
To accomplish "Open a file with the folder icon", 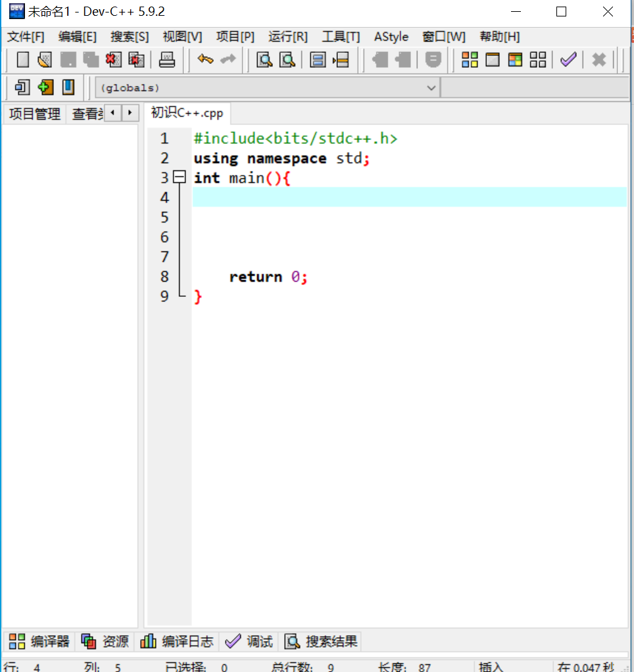I will (45, 60).
